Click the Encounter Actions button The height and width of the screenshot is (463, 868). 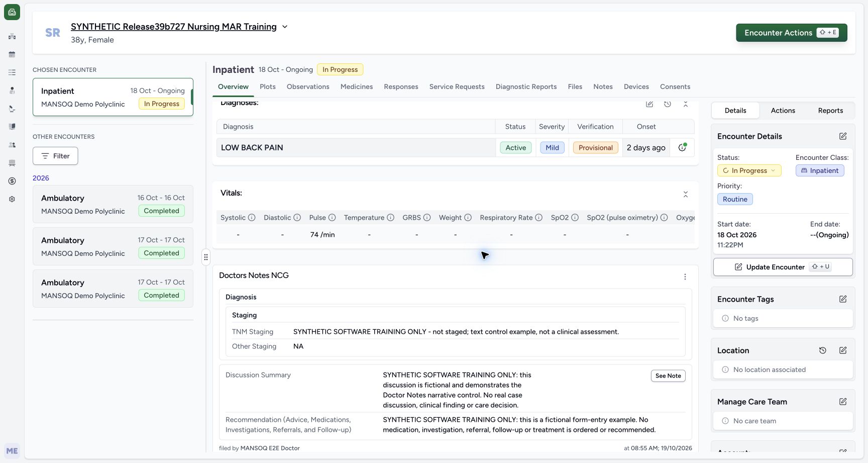click(x=792, y=33)
